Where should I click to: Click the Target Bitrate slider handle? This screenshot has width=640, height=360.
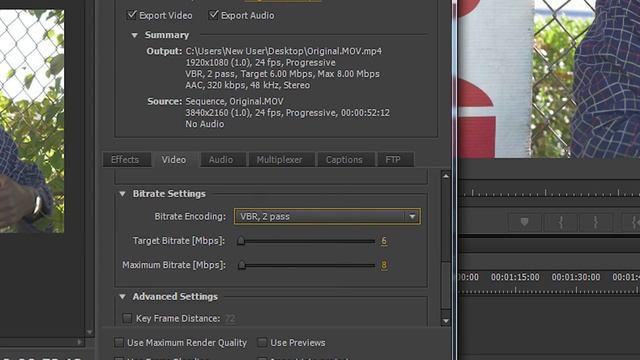[x=241, y=241]
